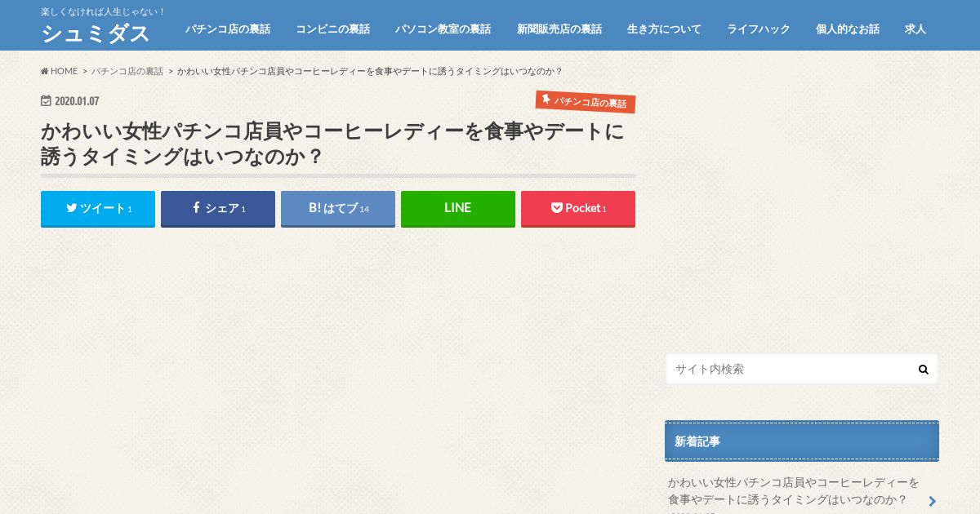Open the 生き方について menu item
This screenshot has height=514, width=980.
[x=664, y=29]
